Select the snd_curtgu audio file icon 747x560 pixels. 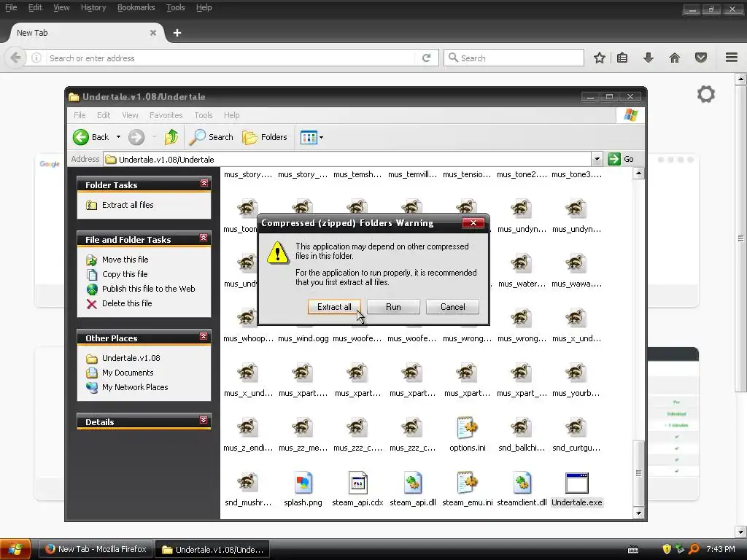576,428
